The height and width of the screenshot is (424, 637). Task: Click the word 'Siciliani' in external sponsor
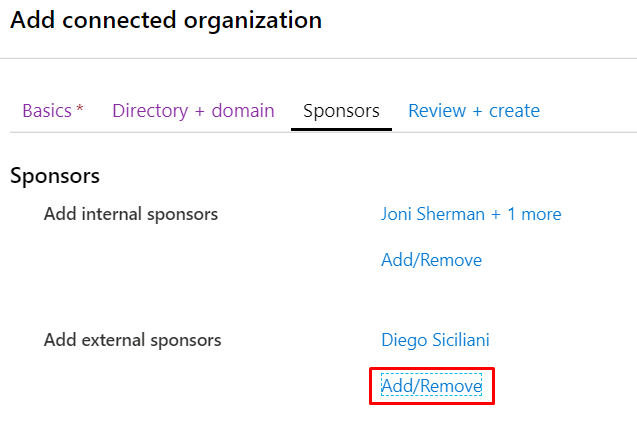coord(461,340)
